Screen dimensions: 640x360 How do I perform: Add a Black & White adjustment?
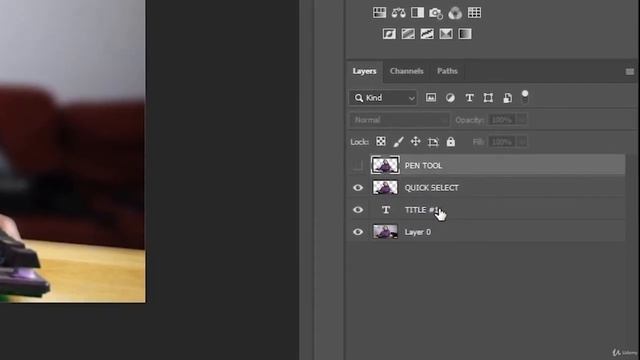417,13
